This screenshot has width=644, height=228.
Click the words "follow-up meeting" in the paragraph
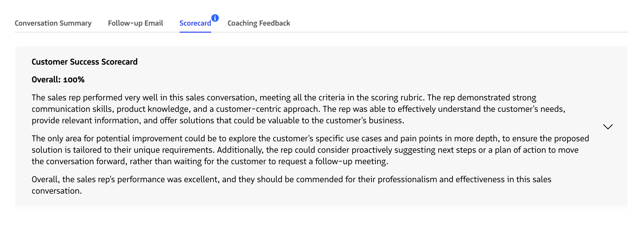[x=351, y=161]
